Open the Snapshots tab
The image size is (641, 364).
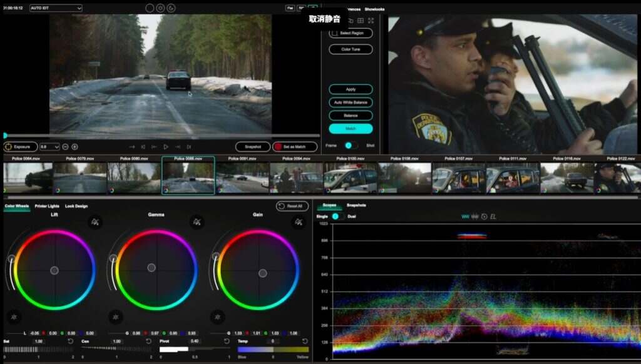(357, 205)
